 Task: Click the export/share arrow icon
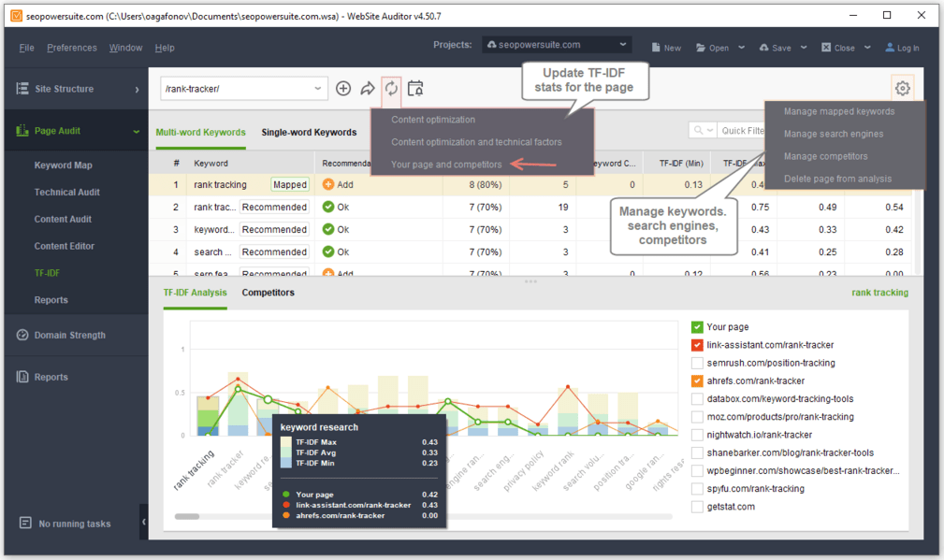tap(367, 87)
